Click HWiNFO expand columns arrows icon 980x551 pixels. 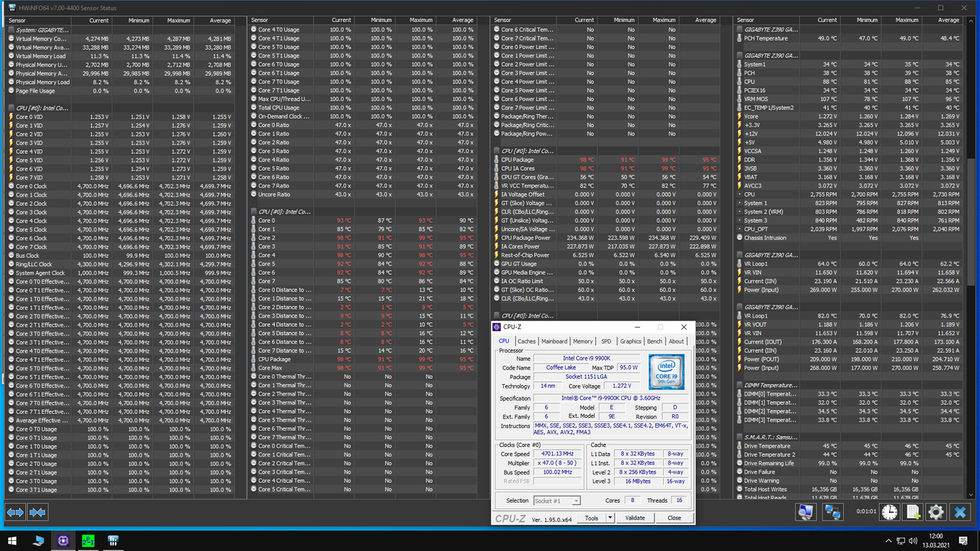[15, 512]
